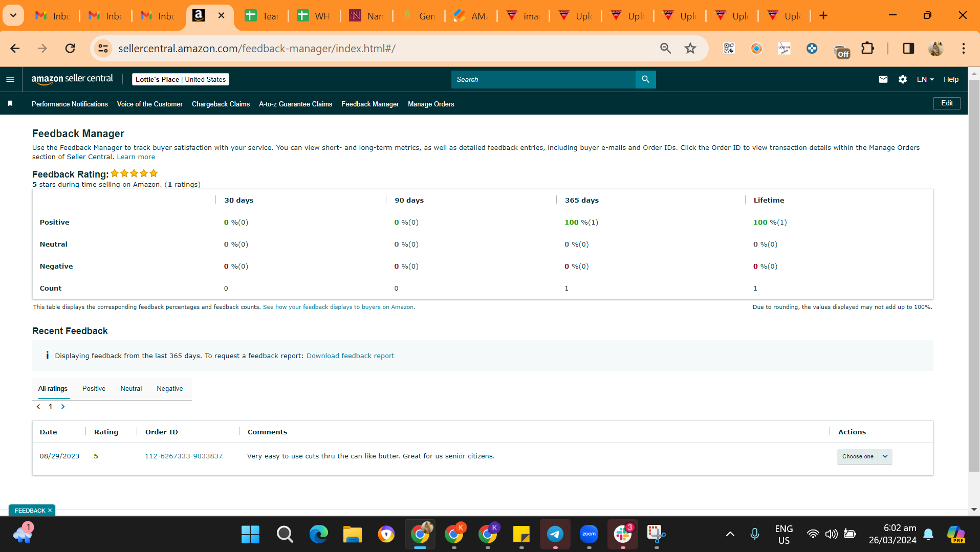Open the taskbar weather widget

[23, 534]
